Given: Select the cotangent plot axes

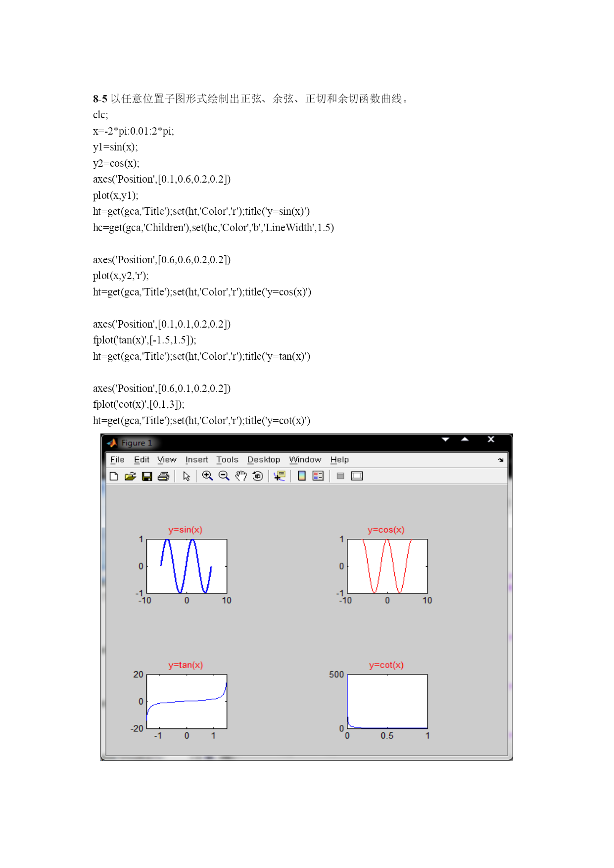Looking at the screenshot, I should tap(387, 701).
